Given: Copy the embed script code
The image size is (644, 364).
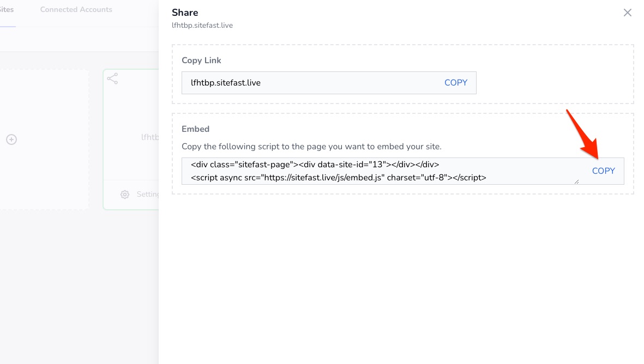Looking at the screenshot, I should pyautogui.click(x=603, y=171).
